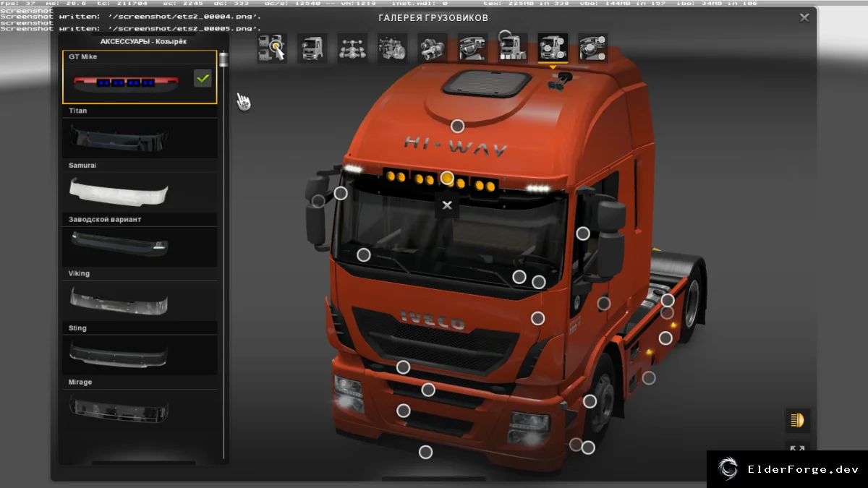Remove accessory with X below the visor
868x488 pixels.
pyautogui.click(x=447, y=205)
